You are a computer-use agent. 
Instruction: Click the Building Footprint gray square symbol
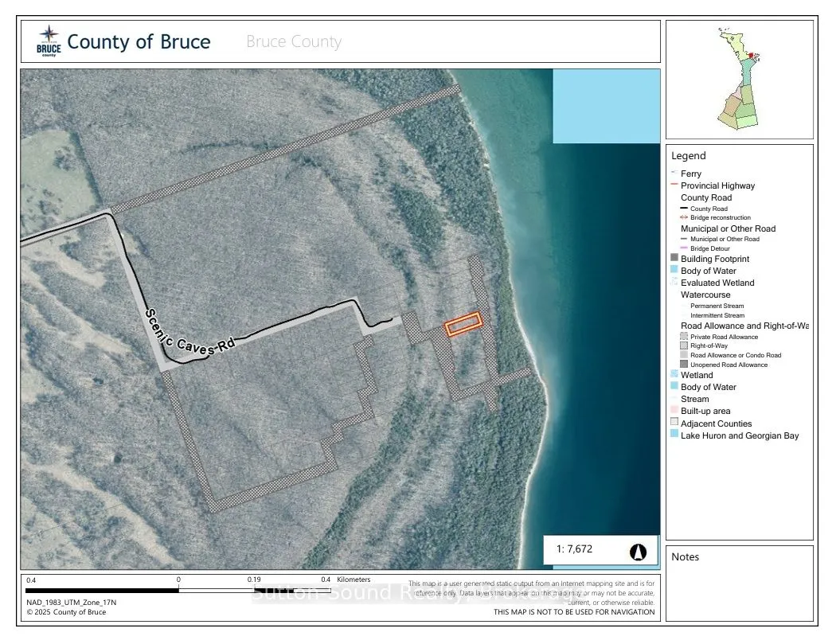(x=673, y=258)
